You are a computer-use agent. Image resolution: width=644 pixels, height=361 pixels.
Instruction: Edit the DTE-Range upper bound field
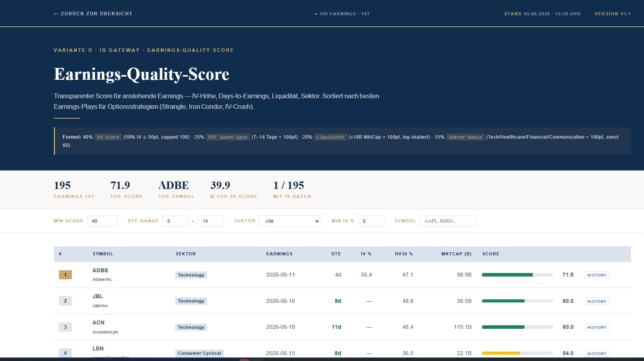pos(211,221)
